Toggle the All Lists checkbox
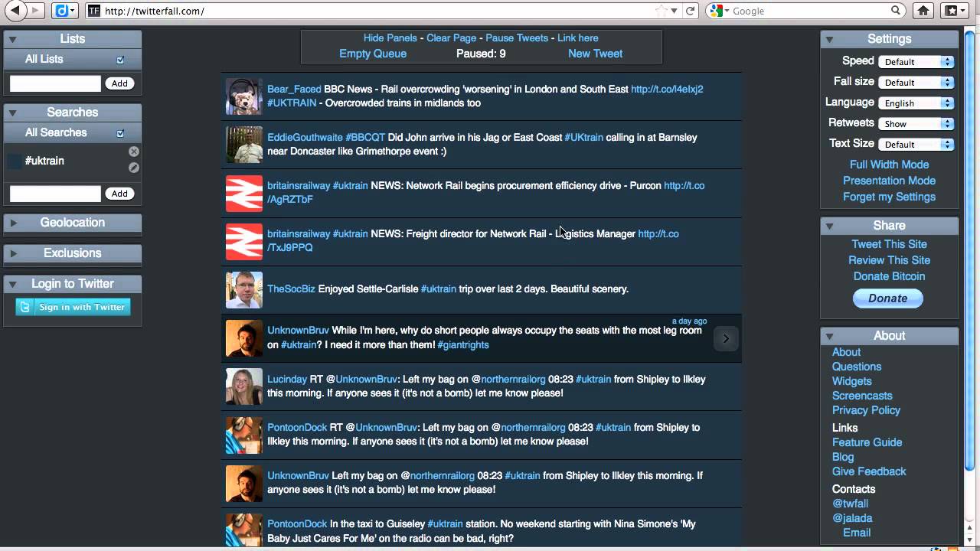Image resolution: width=980 pixels, height=551 pixels. (120, 60)
